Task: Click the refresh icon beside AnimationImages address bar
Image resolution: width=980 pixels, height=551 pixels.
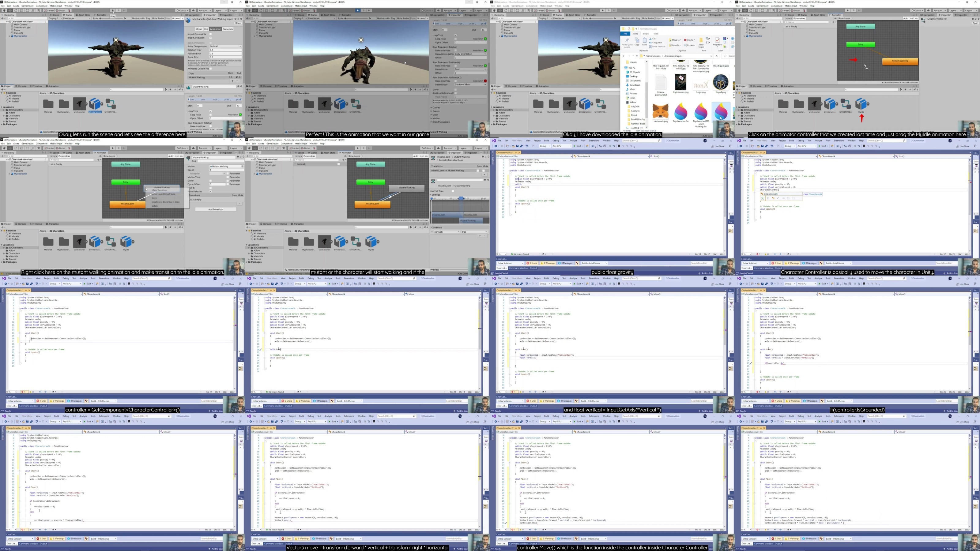Action: coord(716,56)
